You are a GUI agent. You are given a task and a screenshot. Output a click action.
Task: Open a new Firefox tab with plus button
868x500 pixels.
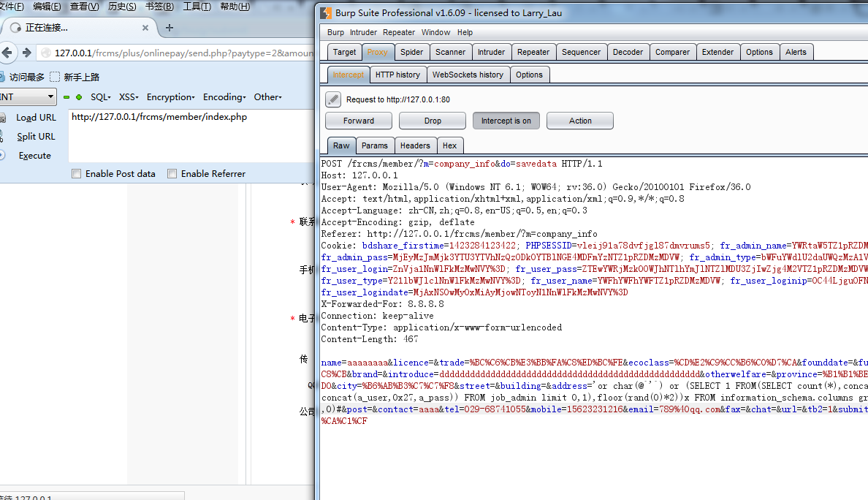[170, 28]
